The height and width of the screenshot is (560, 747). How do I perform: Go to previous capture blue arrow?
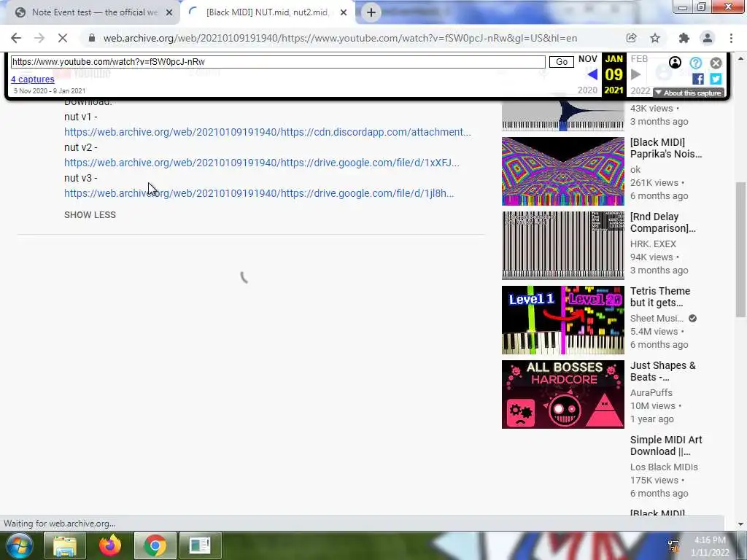coord(592,74)
